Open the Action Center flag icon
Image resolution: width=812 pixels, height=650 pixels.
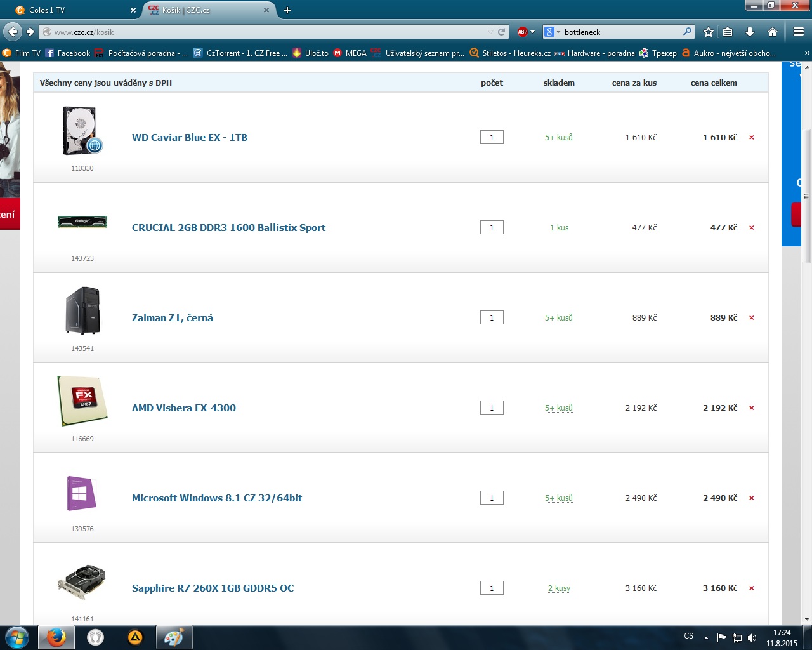(x=722, y=638)
